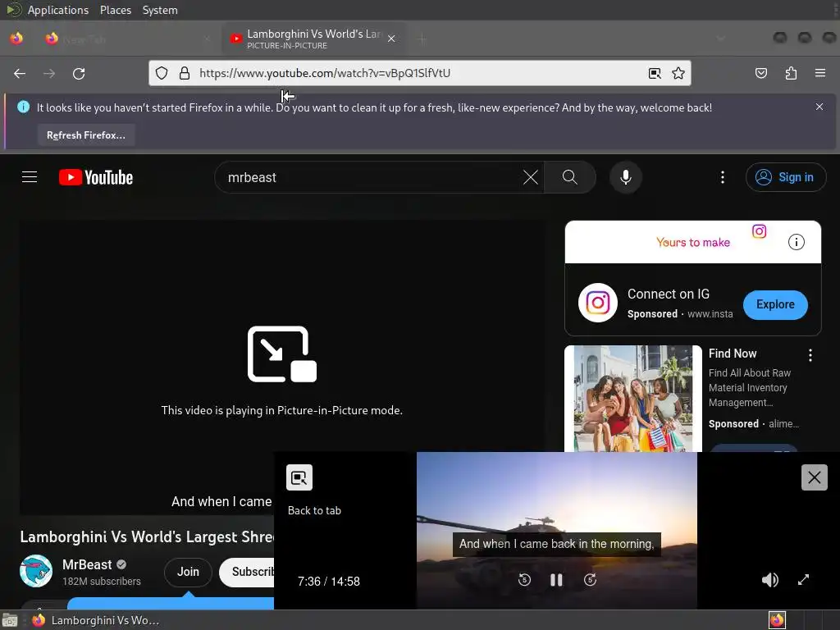Click Back to tab PiP icon
Screen dimensions: 840x630
coord(299,477)
